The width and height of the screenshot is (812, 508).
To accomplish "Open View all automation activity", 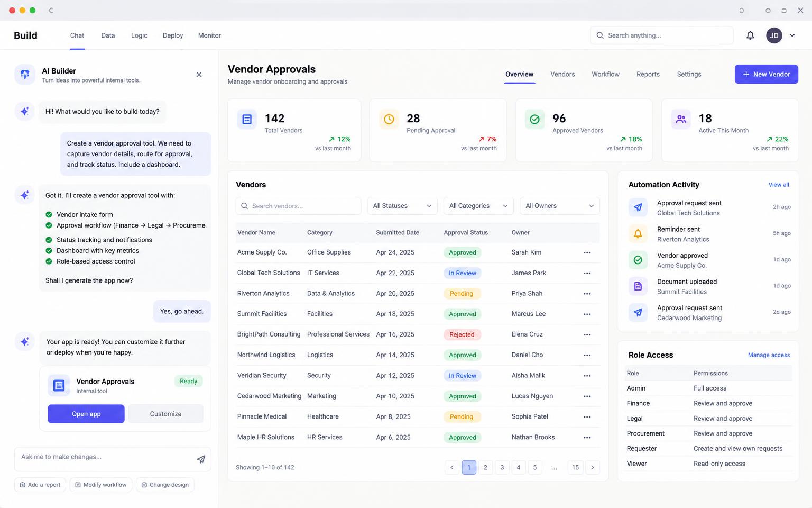I will click(778, 185).
